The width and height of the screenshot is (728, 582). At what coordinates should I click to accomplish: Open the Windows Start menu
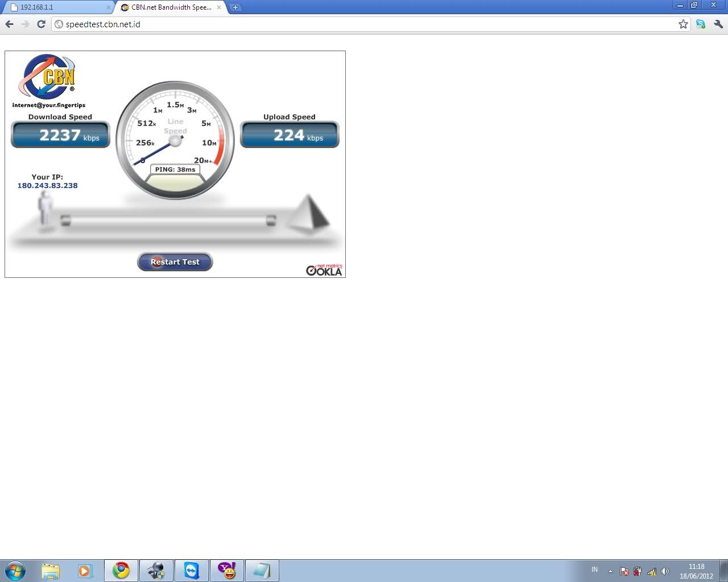point(15,570)
